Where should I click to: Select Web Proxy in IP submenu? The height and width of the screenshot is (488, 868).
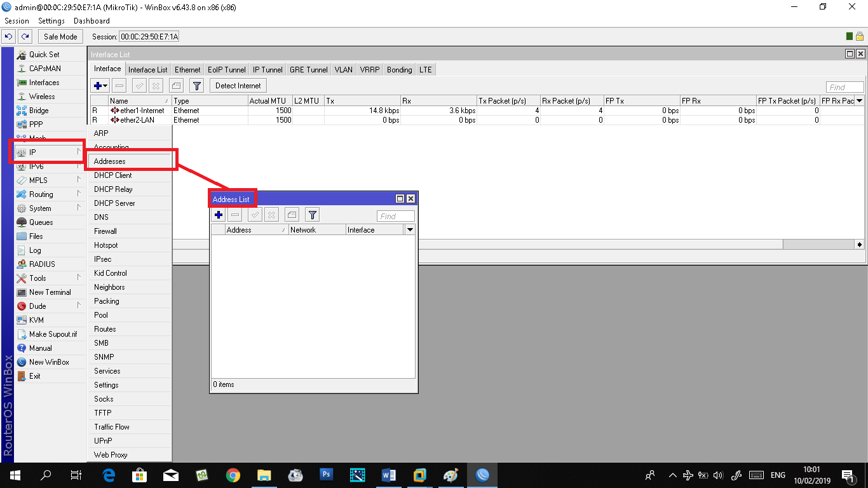click(x=130, y=455)
